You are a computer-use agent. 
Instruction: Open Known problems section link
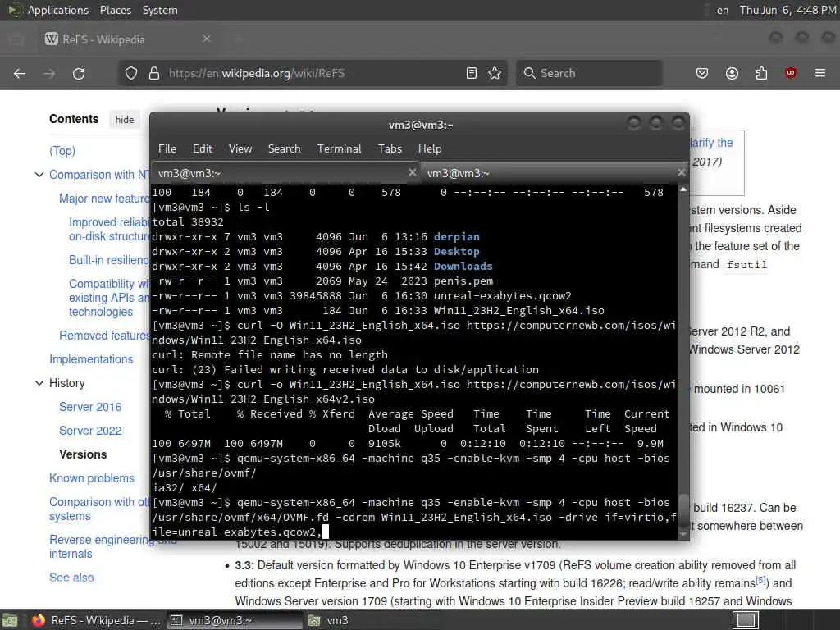tap(92, 478)
